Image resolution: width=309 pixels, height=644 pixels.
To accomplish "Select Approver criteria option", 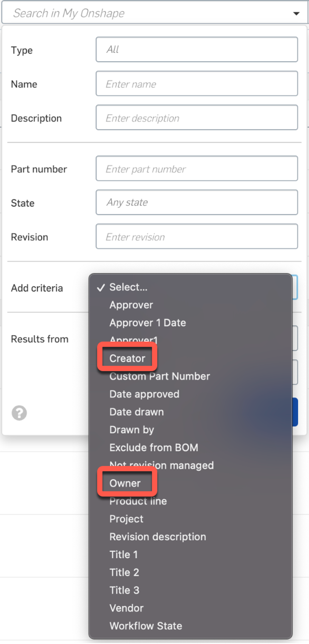I will (x=131, y=305).
